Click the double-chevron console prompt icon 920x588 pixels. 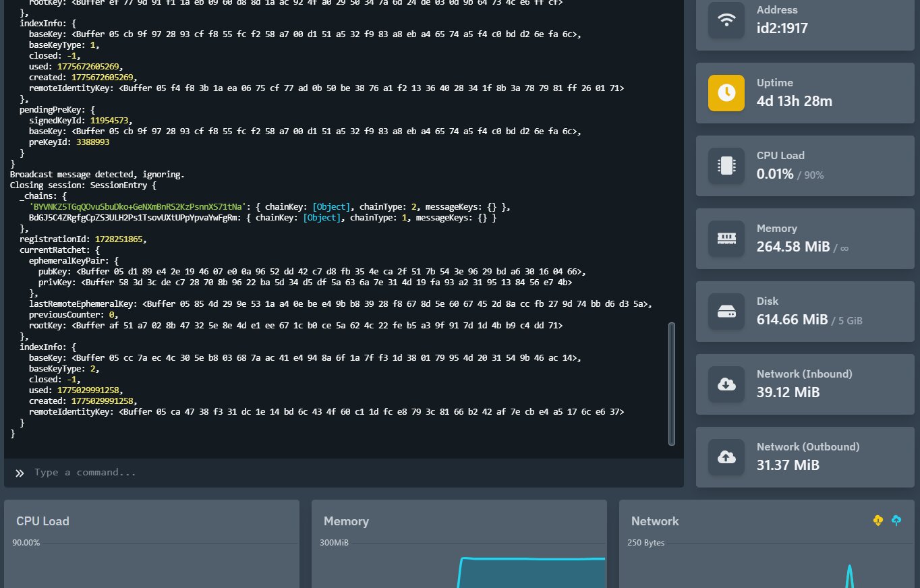(20, 473)
